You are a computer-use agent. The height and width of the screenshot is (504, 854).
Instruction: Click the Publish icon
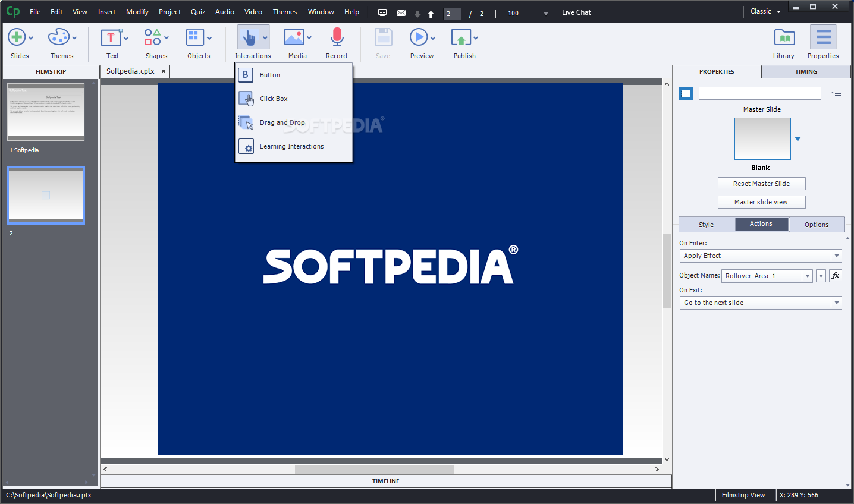click(461, 37)
